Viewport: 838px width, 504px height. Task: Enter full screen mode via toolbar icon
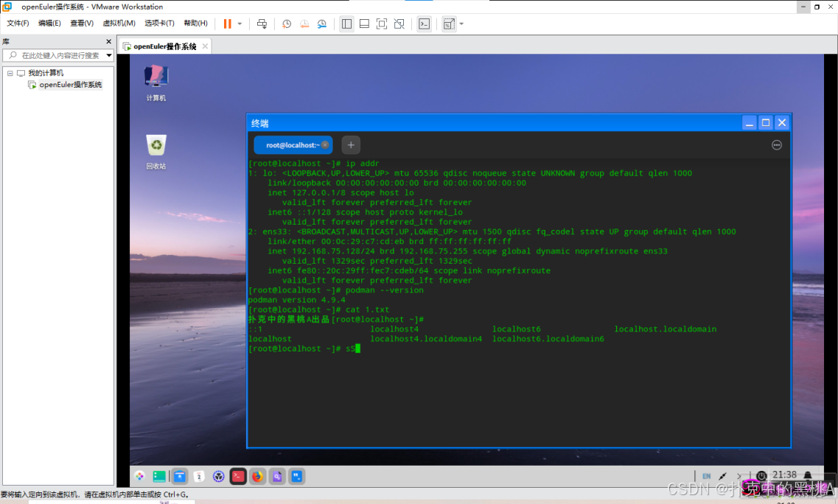tap(381, 24)
